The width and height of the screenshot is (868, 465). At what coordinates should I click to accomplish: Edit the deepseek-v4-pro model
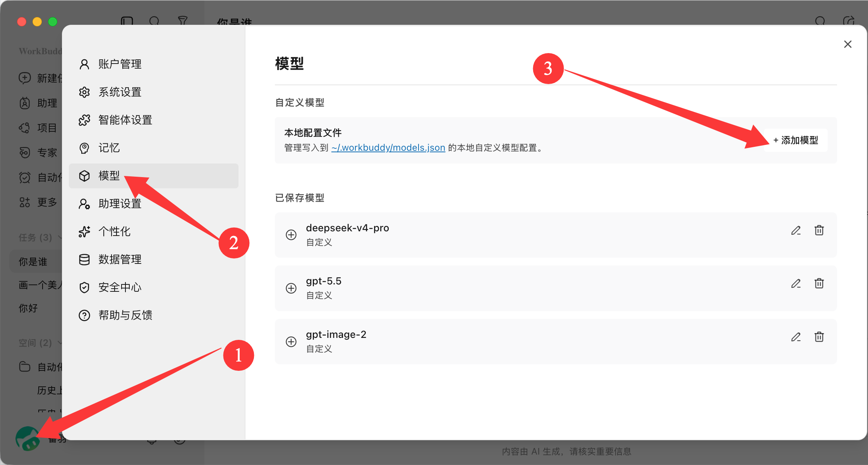pyautogui.click(x=796, y=231)
